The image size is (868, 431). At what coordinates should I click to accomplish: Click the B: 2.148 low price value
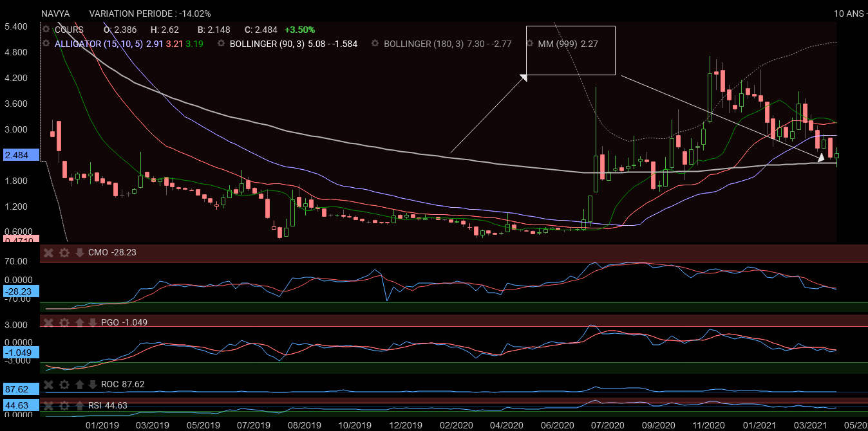(214, 30)
